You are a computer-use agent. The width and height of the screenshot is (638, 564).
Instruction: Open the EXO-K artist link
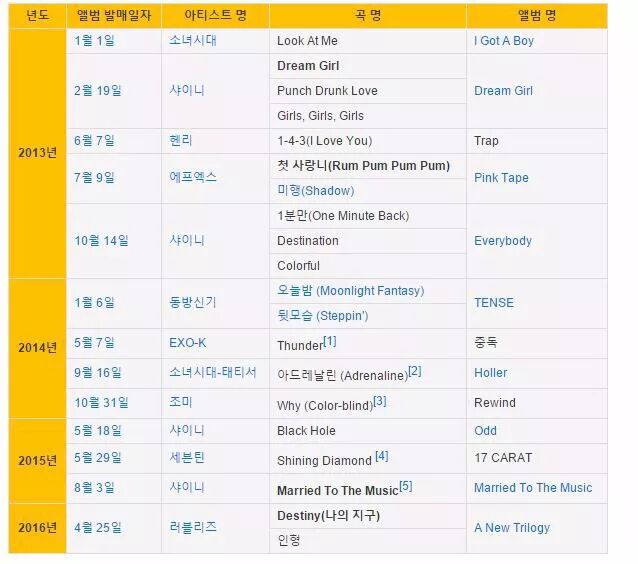coord(188,343)
